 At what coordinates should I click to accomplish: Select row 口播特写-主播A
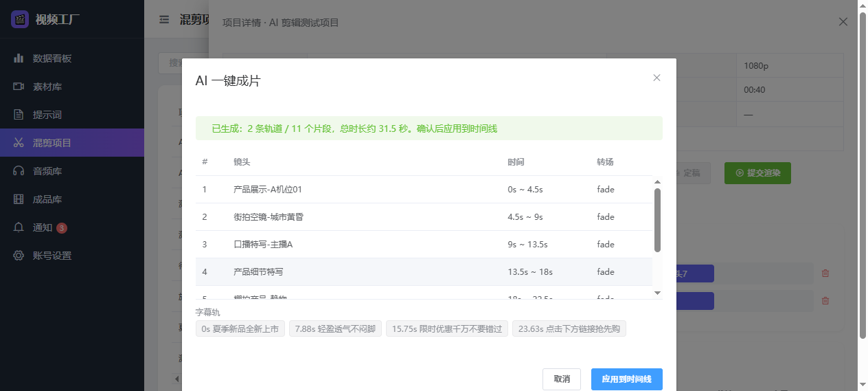coord(424,244)
